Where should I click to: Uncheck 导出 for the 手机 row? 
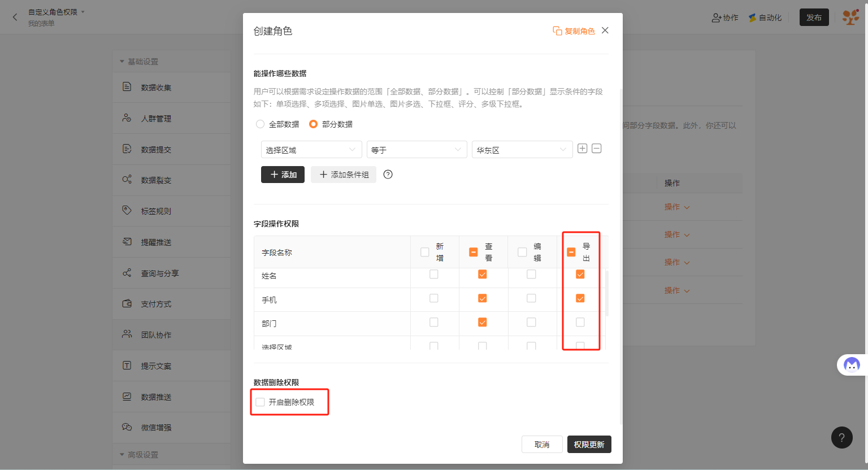click(x=580, y=298)
